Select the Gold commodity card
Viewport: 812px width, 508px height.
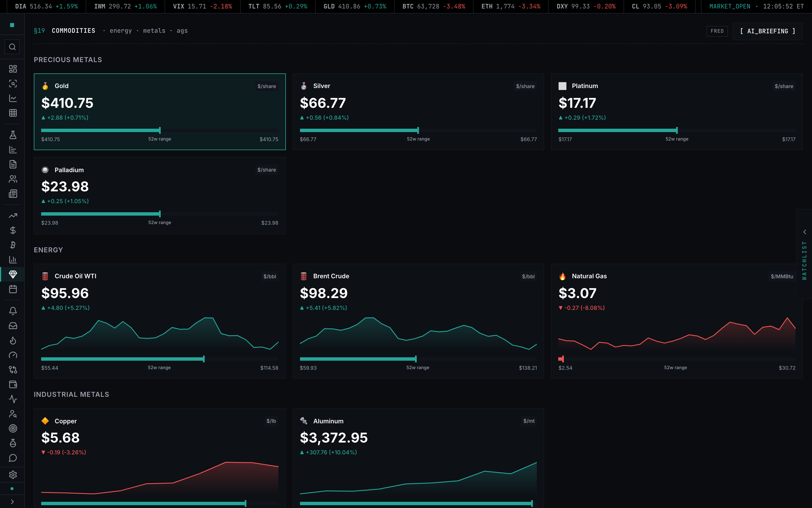pyautogui.click(x=160, y=111)
